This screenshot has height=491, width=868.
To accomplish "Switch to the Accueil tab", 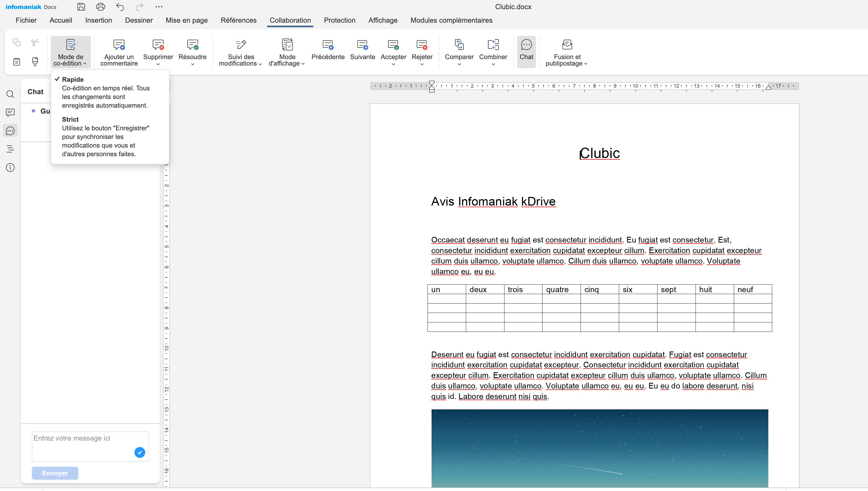I will coord(61,20).
